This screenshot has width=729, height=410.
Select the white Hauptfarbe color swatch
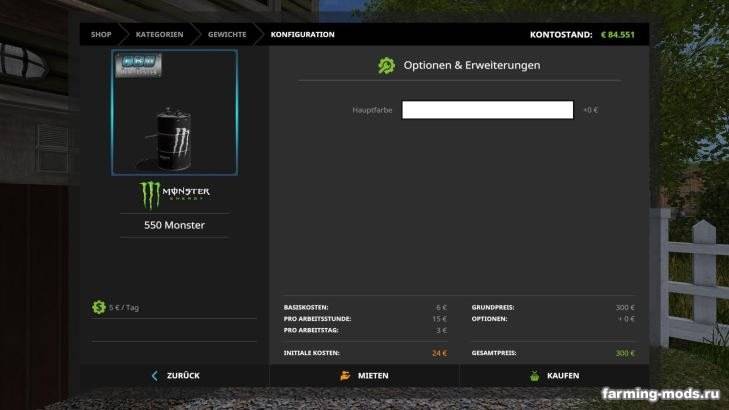pyautogui.click(x=487, y=110)
